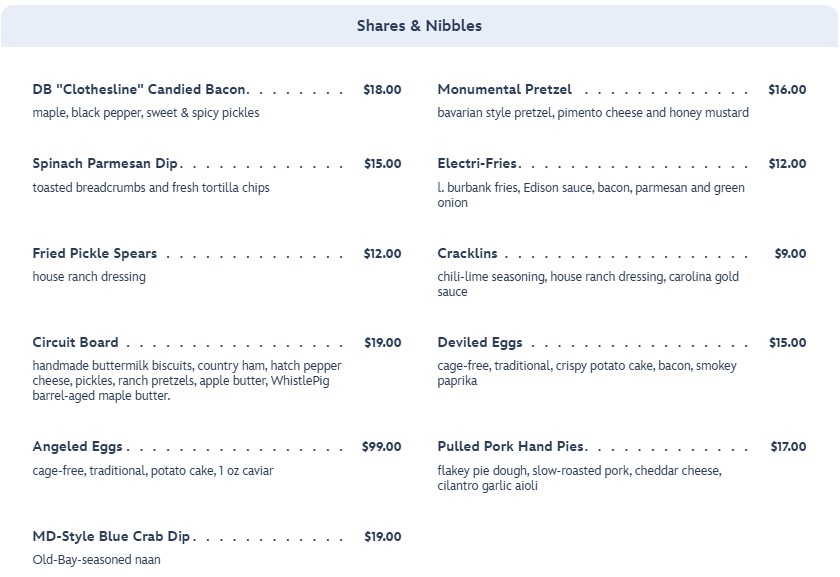Click Fried Pickle Spears title

94,254
